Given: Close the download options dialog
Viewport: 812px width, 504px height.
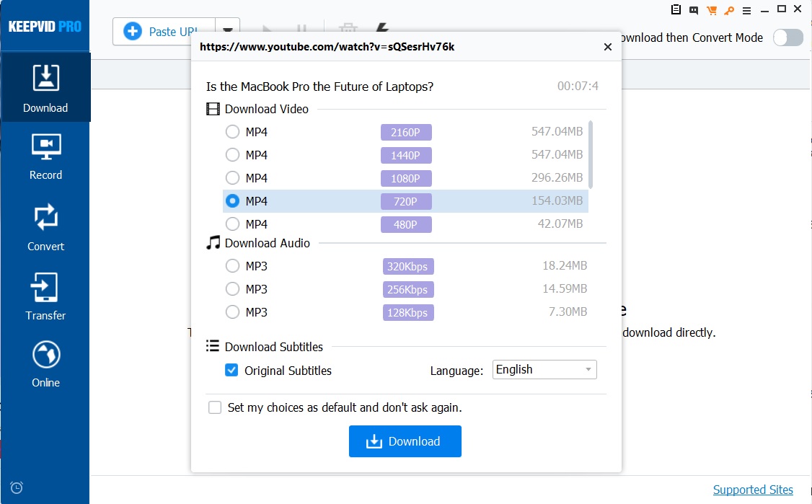Looking at the screenshot, I should (608, 47).
